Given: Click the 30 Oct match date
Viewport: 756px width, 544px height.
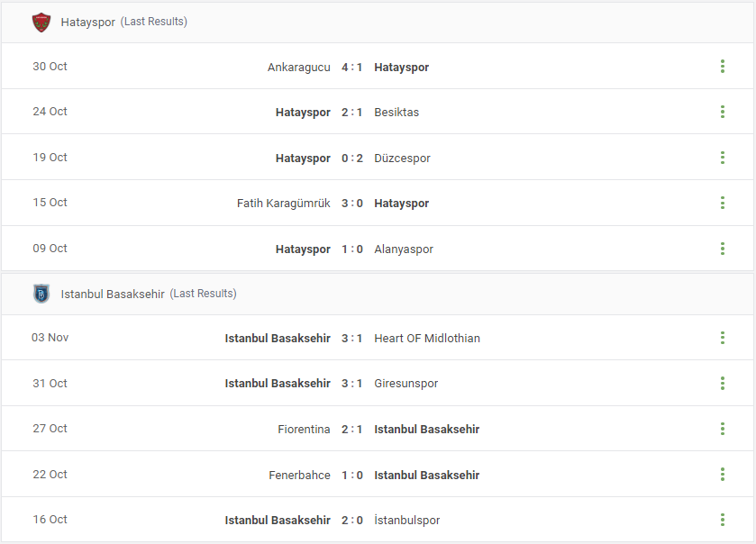Looking at the screenshot, I should (50, 67).
